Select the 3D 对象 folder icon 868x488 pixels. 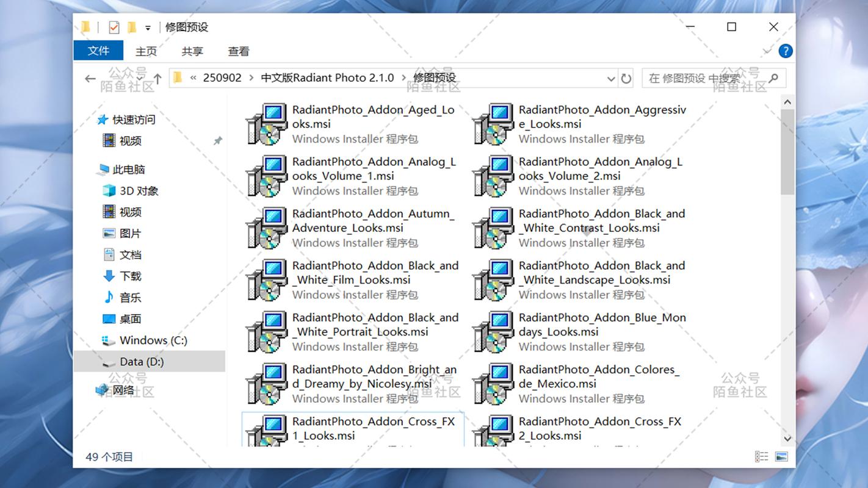point(109,191)
